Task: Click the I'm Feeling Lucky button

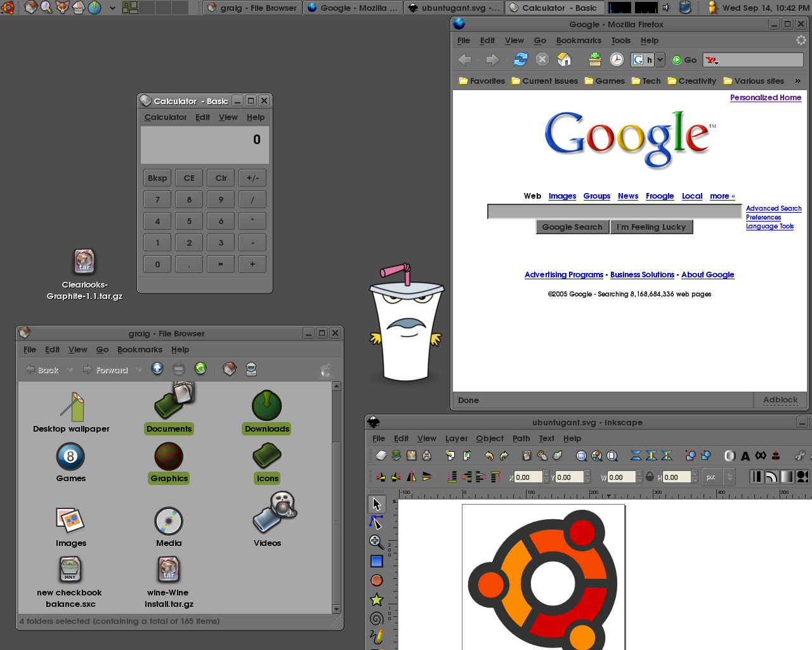Action: click(652, 227)
